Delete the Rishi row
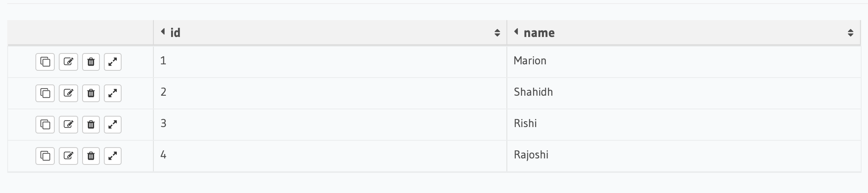 (x=91, y=125)
